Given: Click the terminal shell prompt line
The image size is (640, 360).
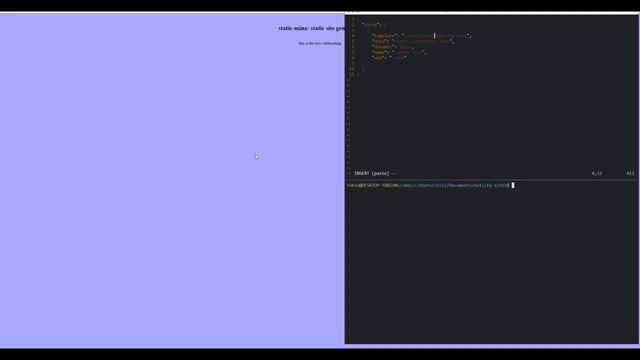Looking at the screenshot, I should [x=431, y=185].
